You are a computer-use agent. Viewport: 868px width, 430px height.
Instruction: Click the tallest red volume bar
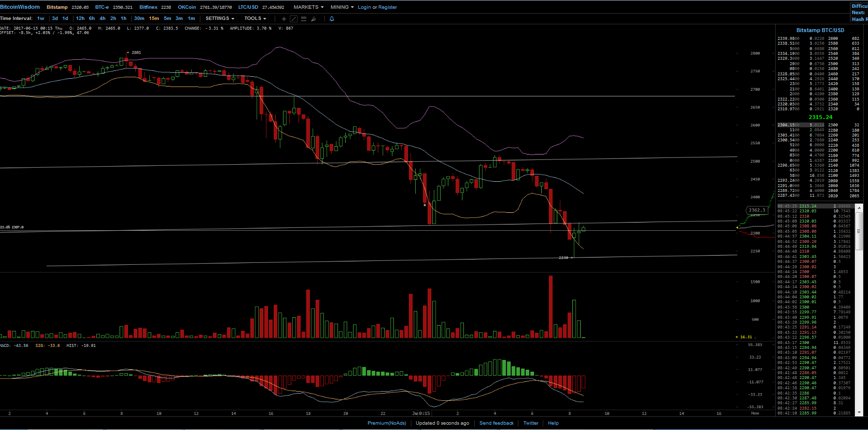[x=550, y=307]
